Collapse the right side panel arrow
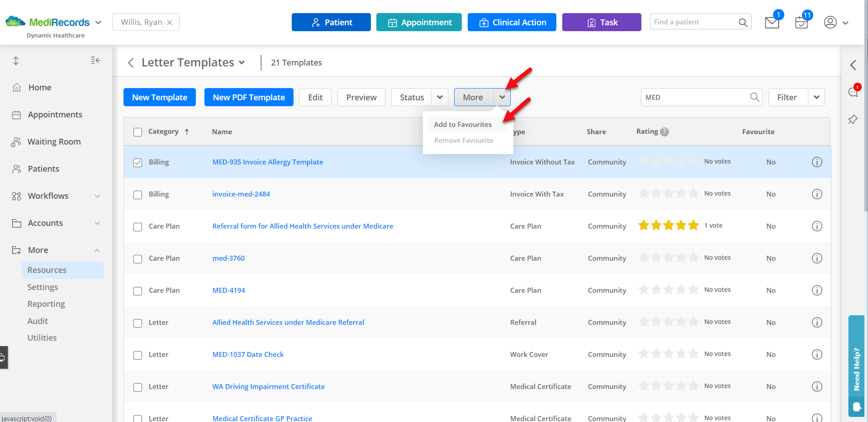 [x=853, y=65]
